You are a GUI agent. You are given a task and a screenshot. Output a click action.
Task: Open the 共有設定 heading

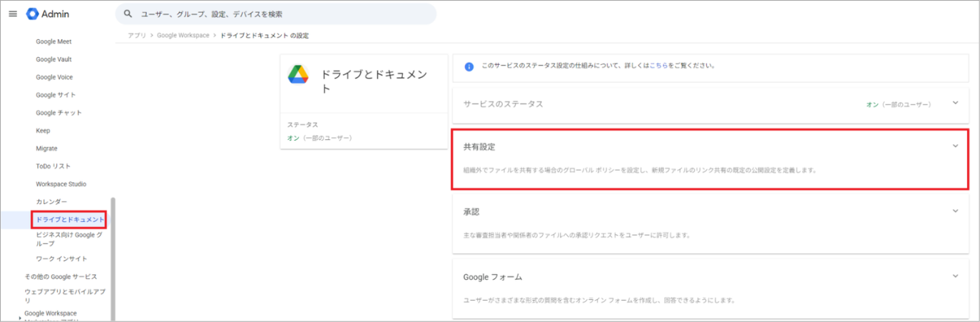pyautogui.click(x=479, y=146)
